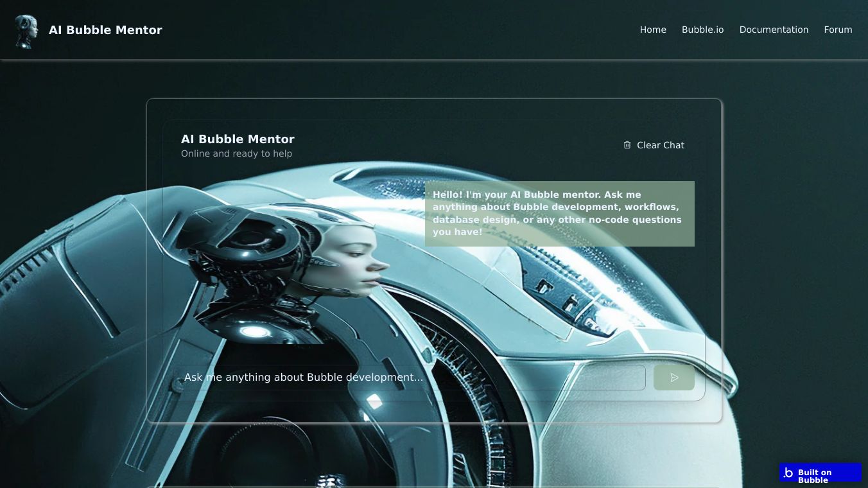Click the AI Bubble Mentor chat heading

[x=238, y=139]
